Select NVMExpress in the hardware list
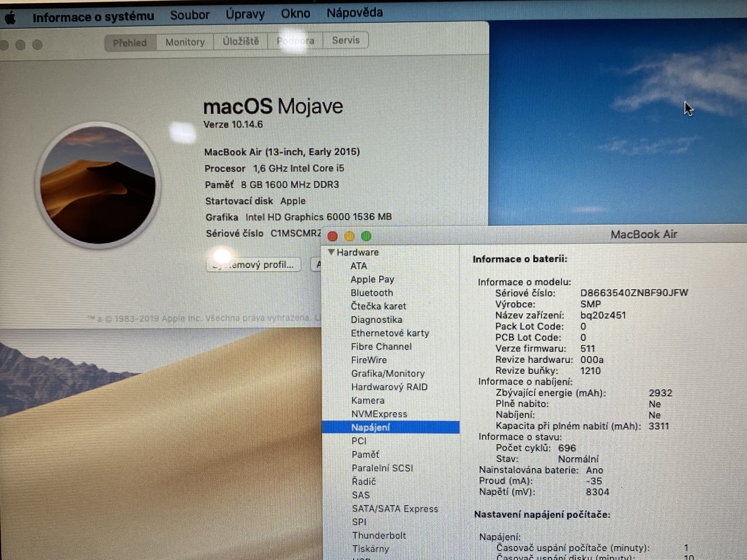Image resolution: width=747 pixels, height=560 pixels. pyautogui.click(x=379, y=414)
